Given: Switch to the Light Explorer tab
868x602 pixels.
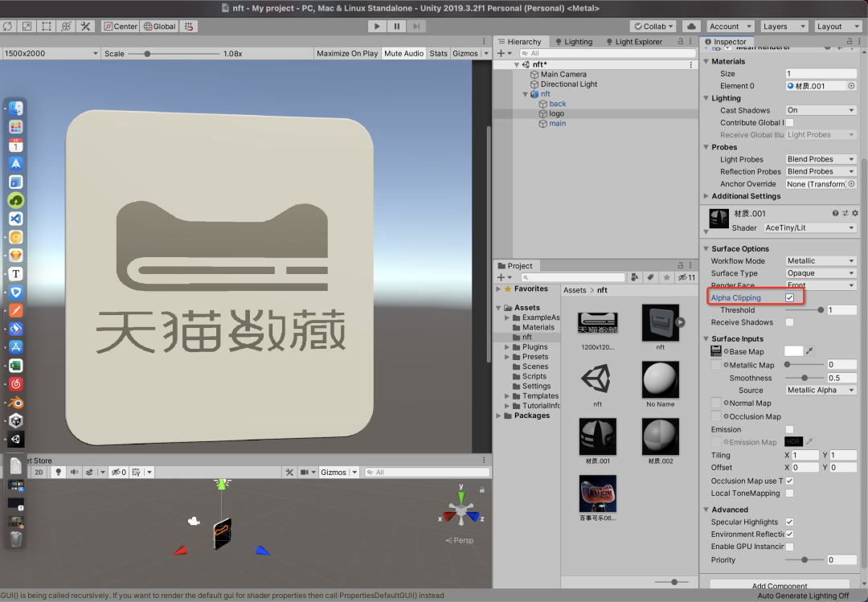Looking at the screenshot, I should 634,42.
